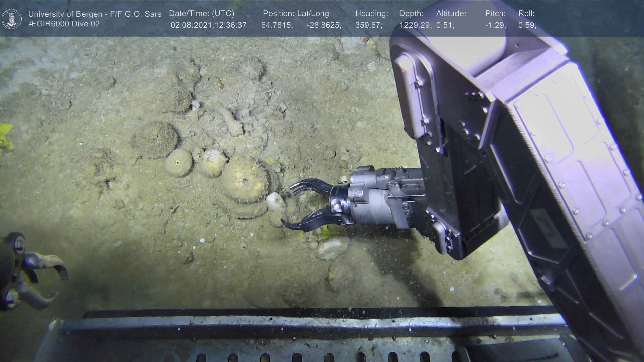Select the altitude value 0.51

(445, 25)
